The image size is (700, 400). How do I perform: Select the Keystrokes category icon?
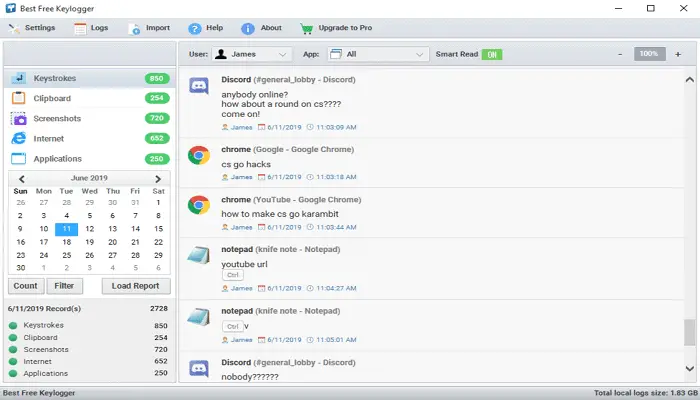click(19, 78)
